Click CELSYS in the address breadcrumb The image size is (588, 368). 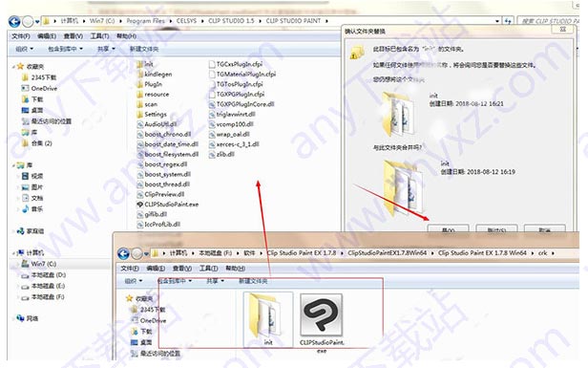tap(186, 21)
